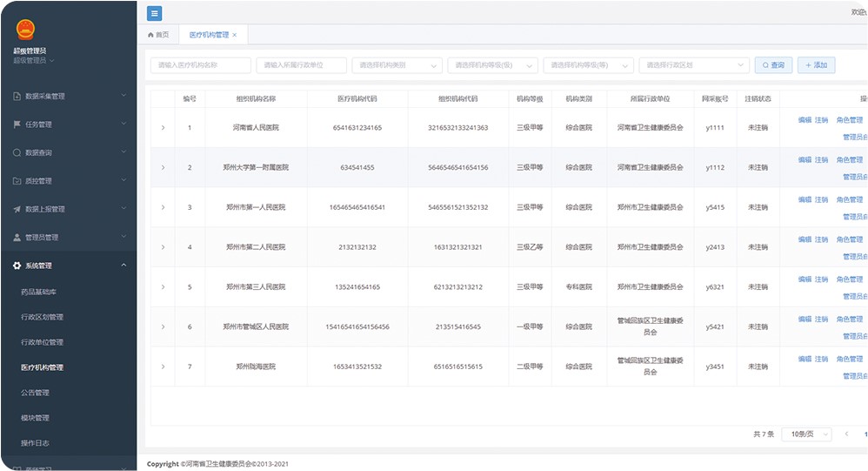
Task: Click 注销 for 郑州大学第一附属医院
Action: [822, 159]
